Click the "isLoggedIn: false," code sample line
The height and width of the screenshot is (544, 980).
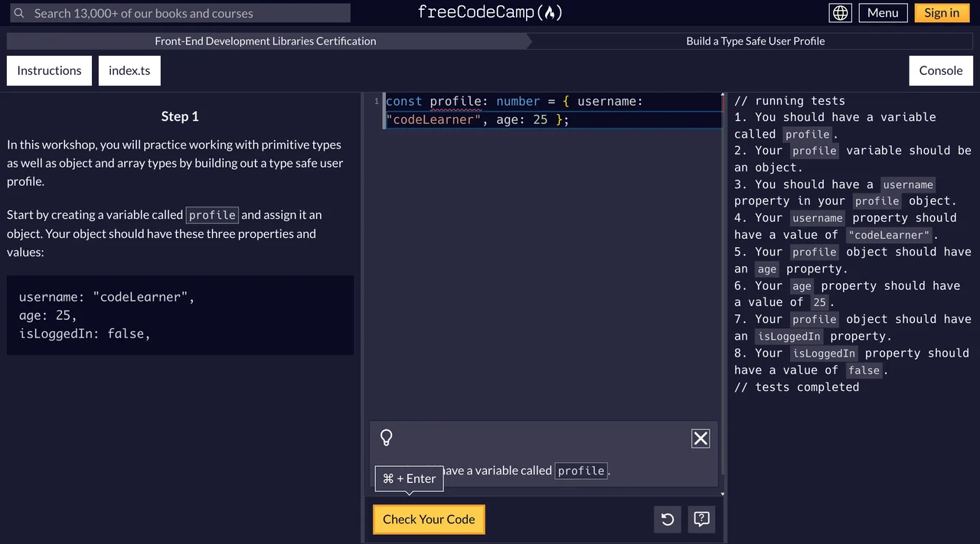(x=84, y=334)
